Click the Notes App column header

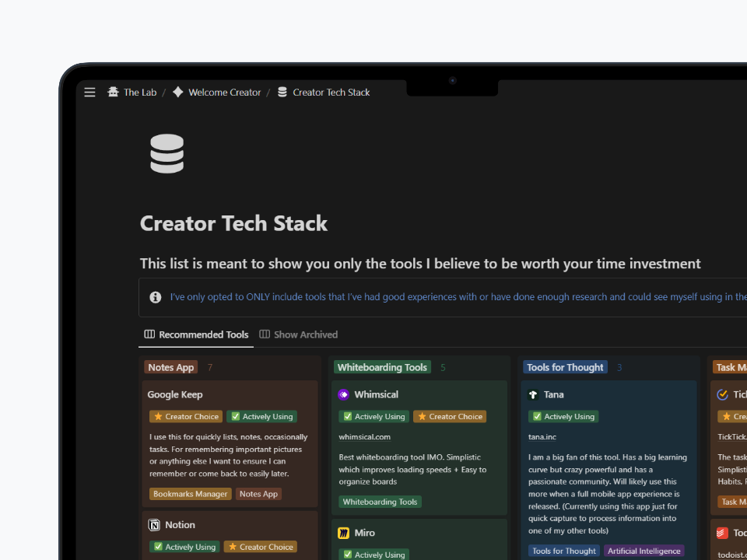171,368
